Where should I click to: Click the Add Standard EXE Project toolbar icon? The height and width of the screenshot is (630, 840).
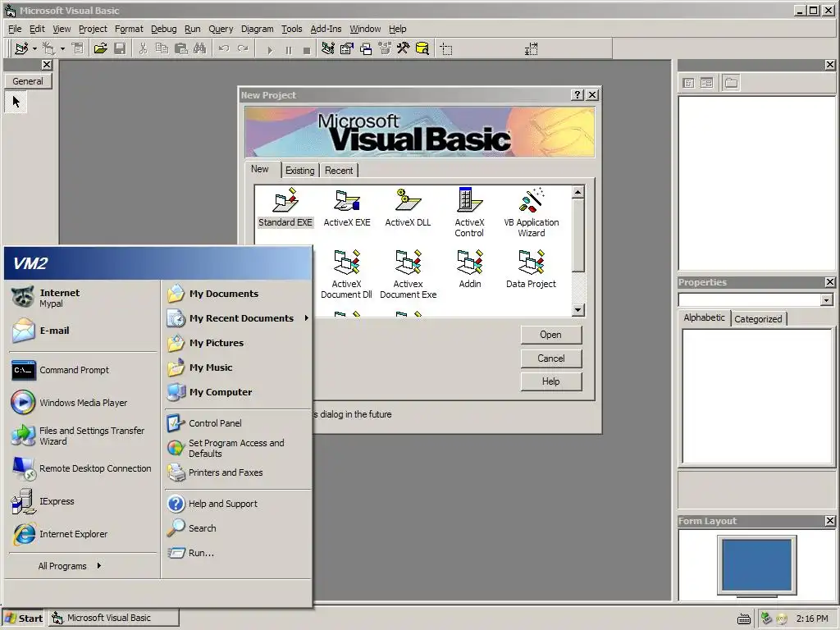click(x=21, y=48)
